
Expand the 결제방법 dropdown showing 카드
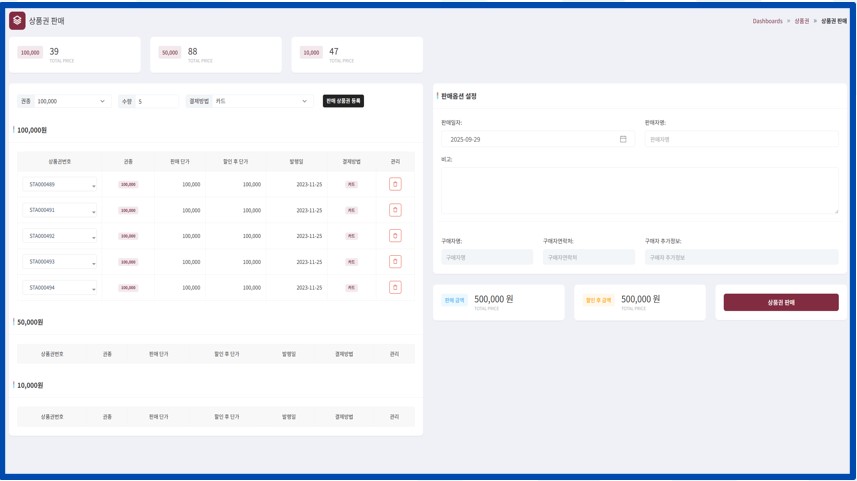262,102
